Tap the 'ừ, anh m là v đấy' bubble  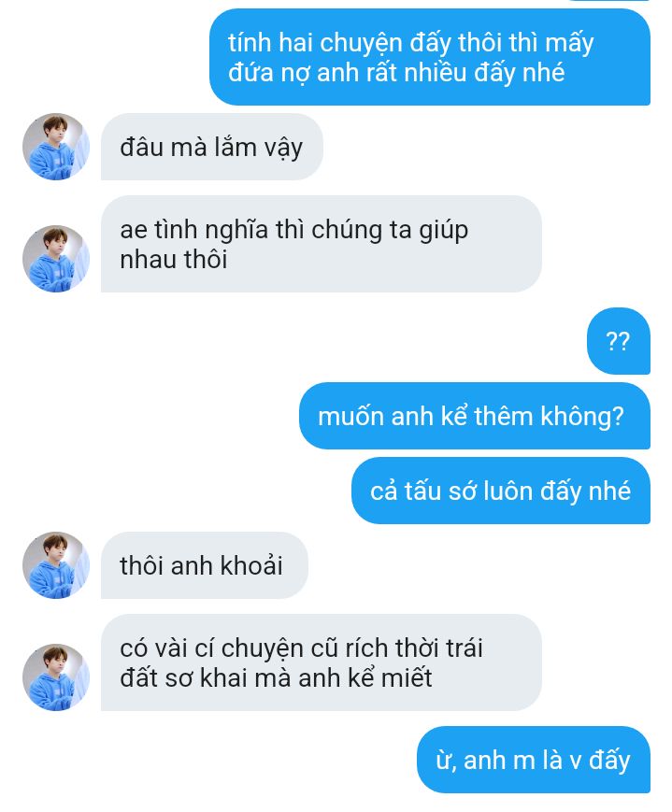click(x=533, y=760)
